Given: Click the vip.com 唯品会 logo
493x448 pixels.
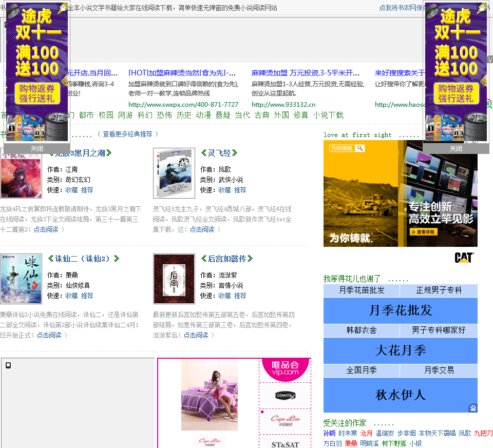Looking at the screenshot, I should 285,368.
